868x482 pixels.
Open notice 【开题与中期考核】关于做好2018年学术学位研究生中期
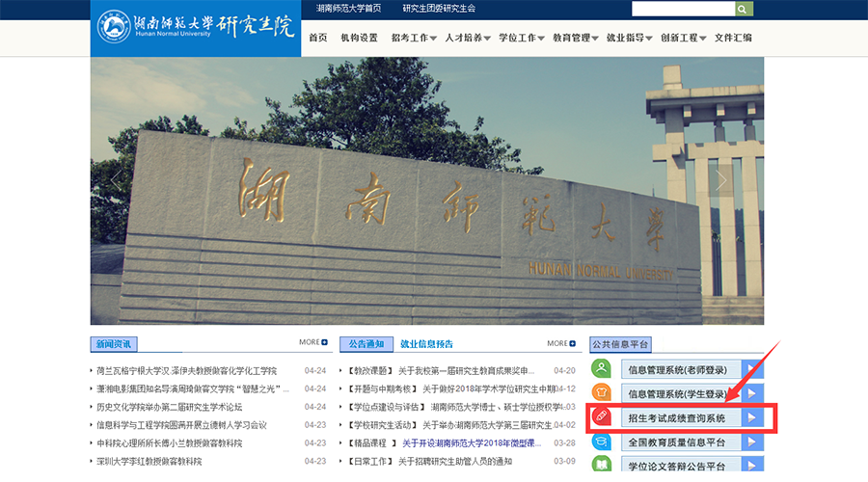click(451, 389)
